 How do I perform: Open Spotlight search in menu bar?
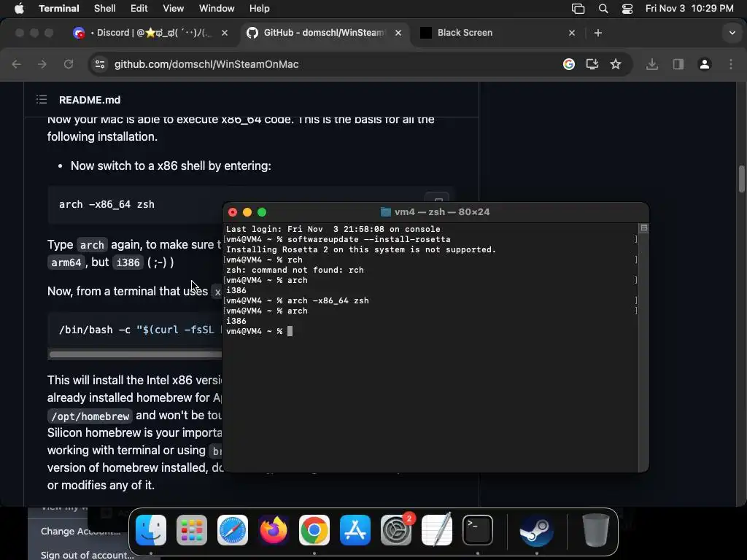click(x=603, y=9)
